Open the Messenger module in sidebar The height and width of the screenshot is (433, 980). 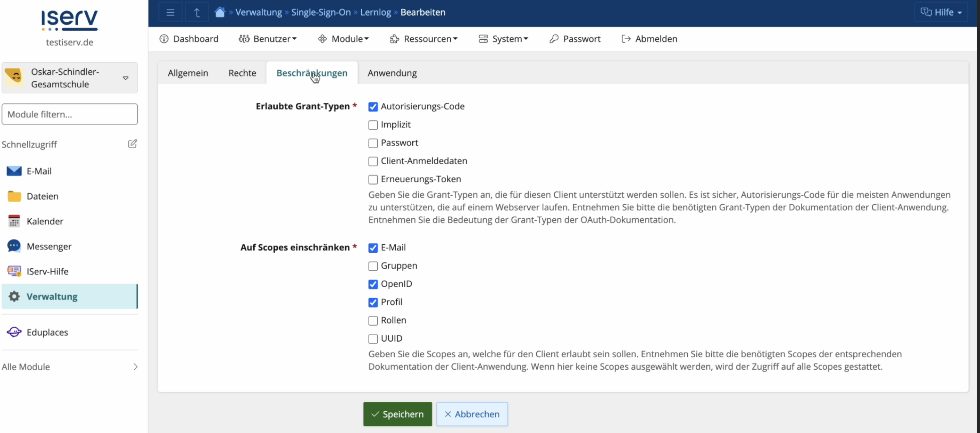point(49,246)
